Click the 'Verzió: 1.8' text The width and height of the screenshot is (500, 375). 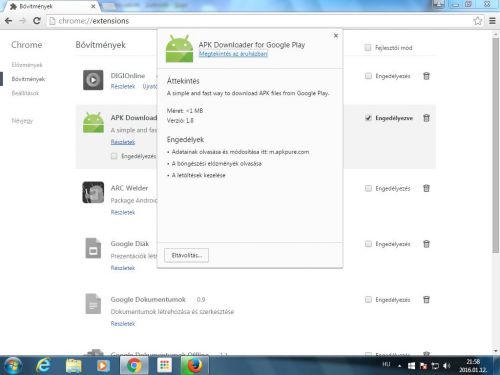click(180, 121)
